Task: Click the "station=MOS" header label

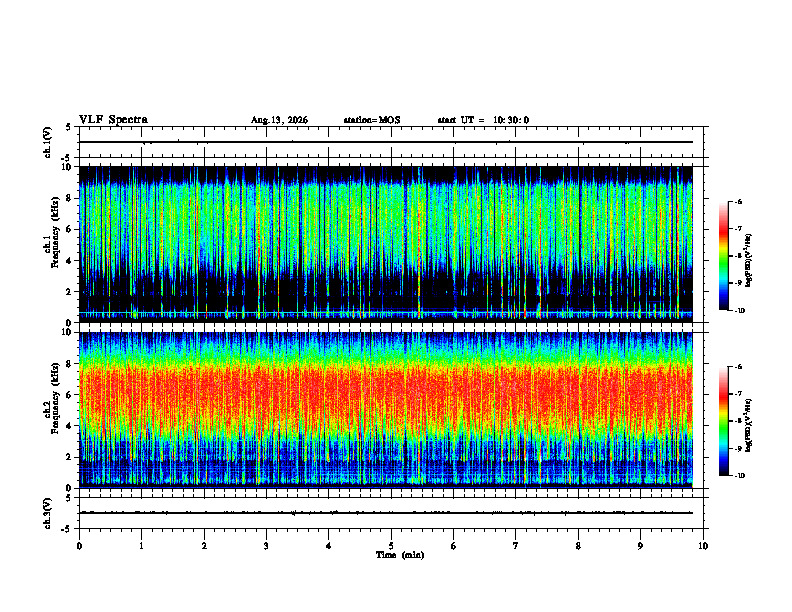Action: point(372,120)
